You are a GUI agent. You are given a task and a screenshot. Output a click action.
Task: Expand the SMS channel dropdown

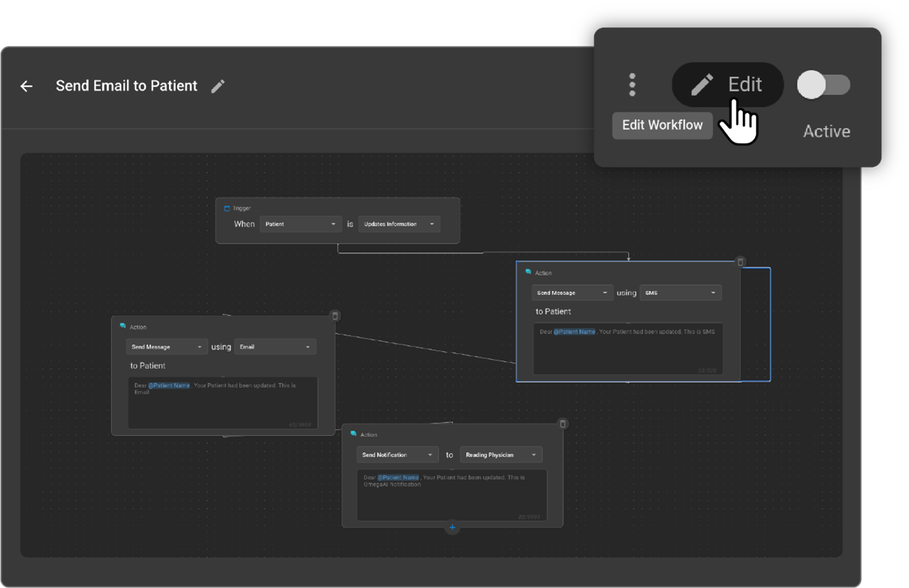pos(680,293)
